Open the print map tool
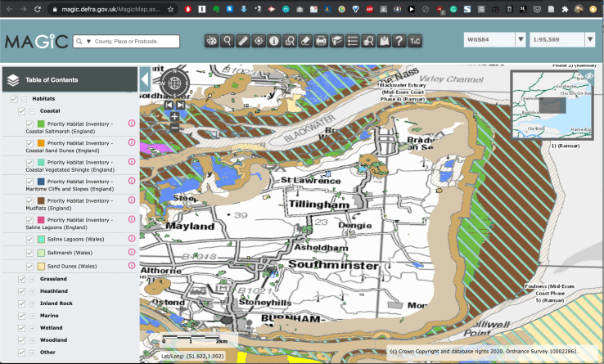 point(322,41)
